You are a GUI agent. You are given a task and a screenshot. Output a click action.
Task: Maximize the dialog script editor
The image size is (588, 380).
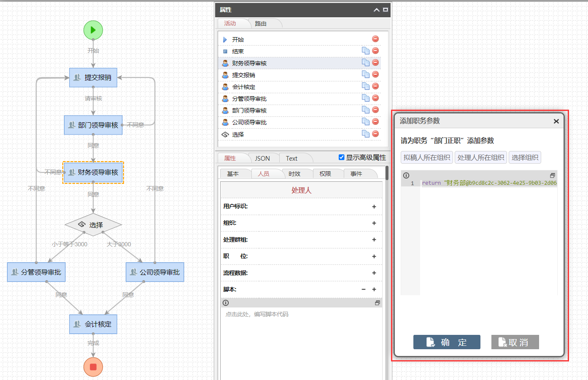click(x=552, y=175)
